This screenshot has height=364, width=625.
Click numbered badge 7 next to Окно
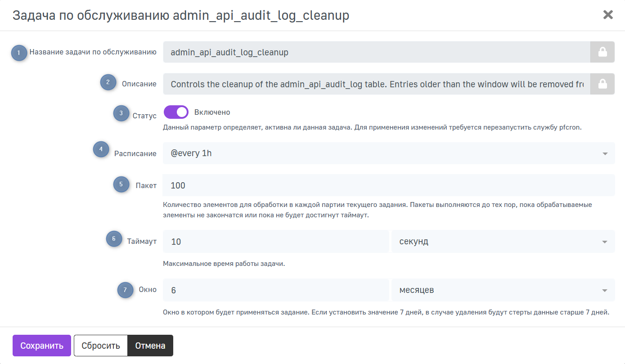126,290
